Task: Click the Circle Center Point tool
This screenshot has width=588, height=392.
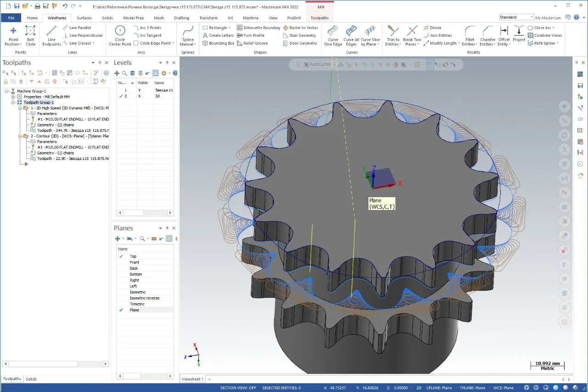Action: tap(120, 35)
